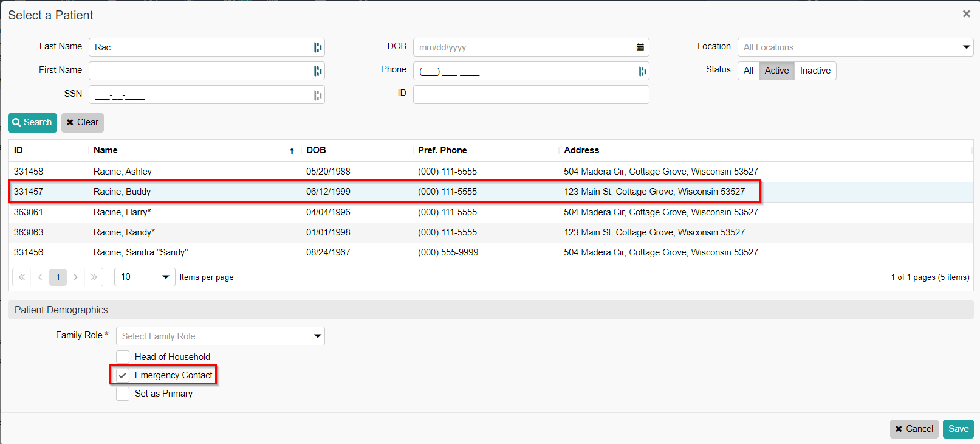Viewport: 980px width, 444px height.
Task: Click the Last Name field search-options icon
Action: pos(317,47)
